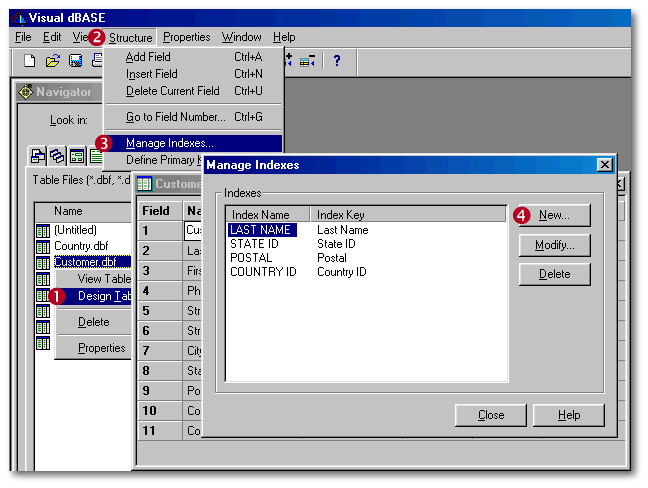Click the Help button in Manage Indexes
648x488 pixels.
[569, 415]
